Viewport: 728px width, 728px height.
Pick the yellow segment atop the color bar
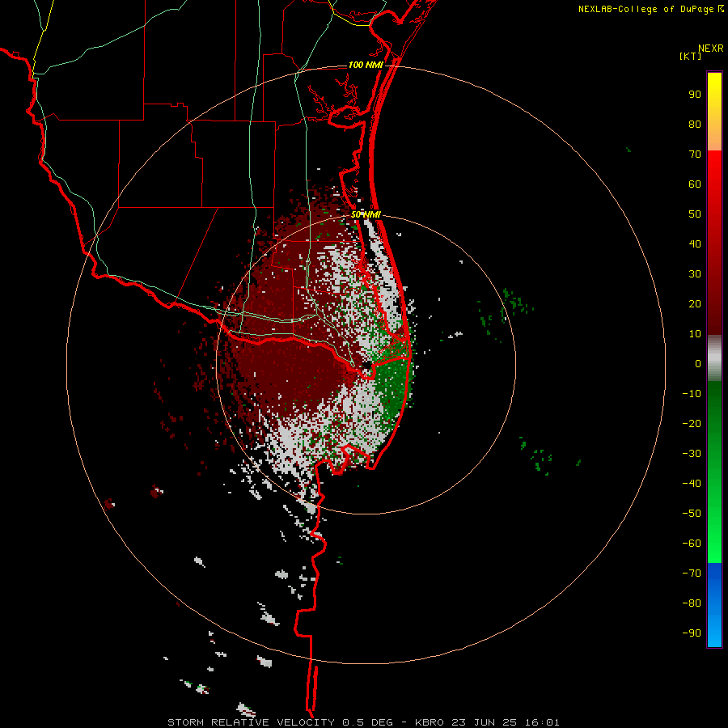click(714, 112)
